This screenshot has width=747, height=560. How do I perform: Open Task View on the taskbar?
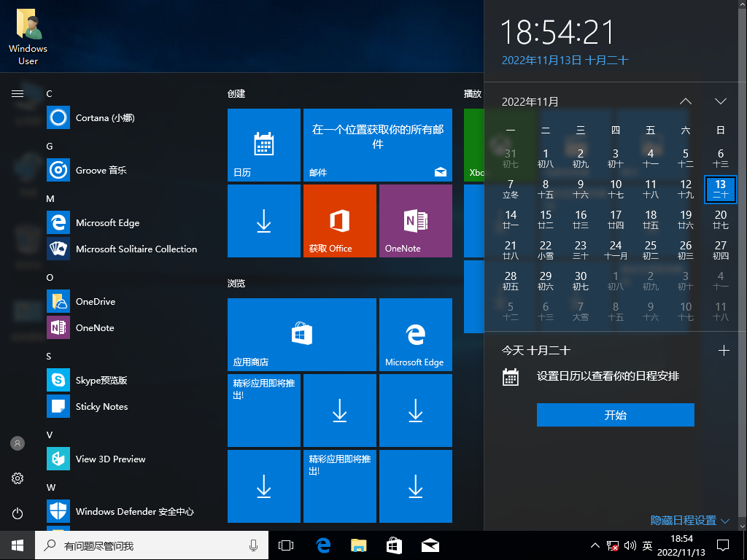coord(286,545)
